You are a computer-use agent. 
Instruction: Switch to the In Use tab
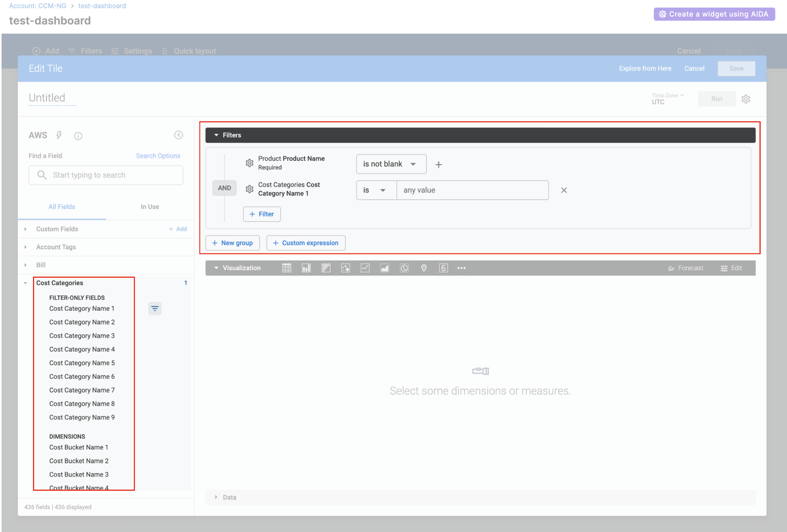150,207
